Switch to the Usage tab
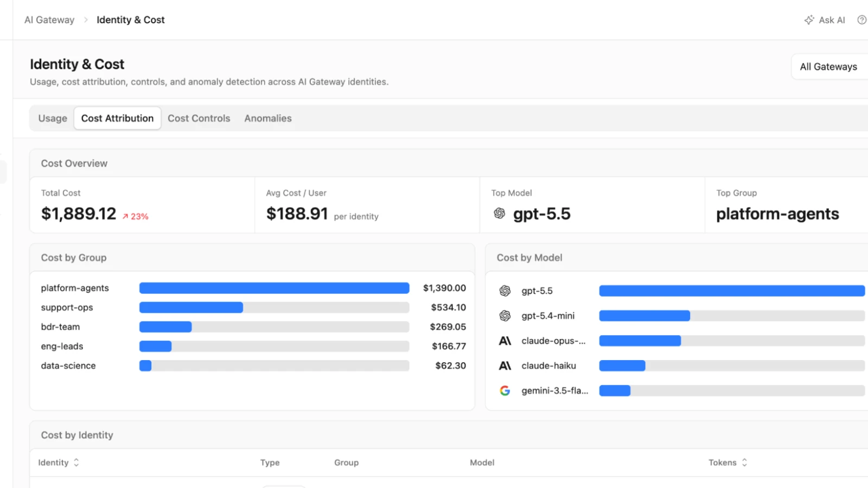This screenshot has width=868, height=488. 53,118
